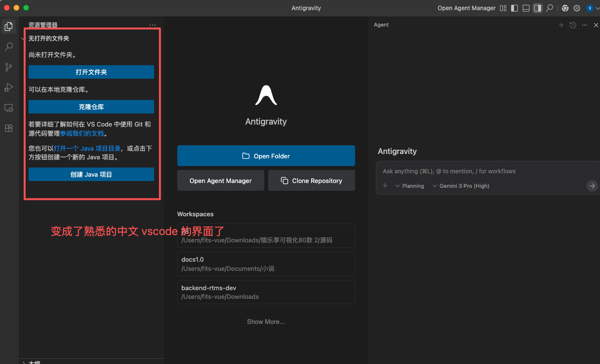Toggle the secondary sidebar visibility

[x=537, y=8]
